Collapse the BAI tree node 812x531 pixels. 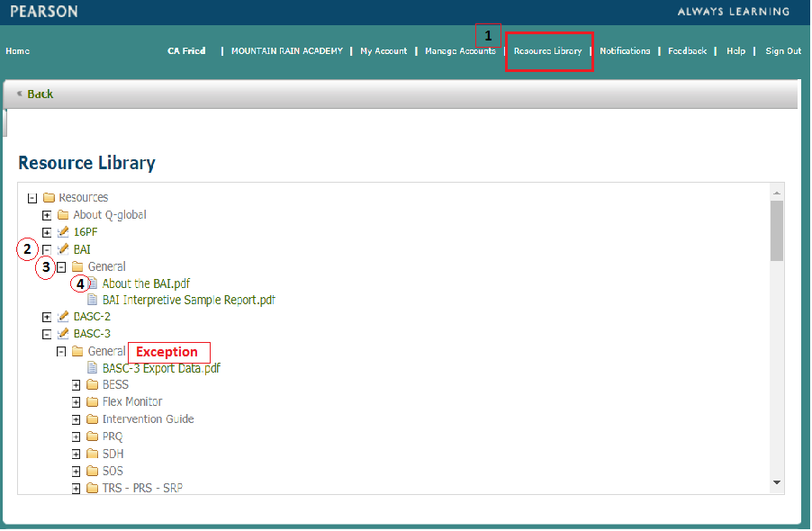click(47, 249)
